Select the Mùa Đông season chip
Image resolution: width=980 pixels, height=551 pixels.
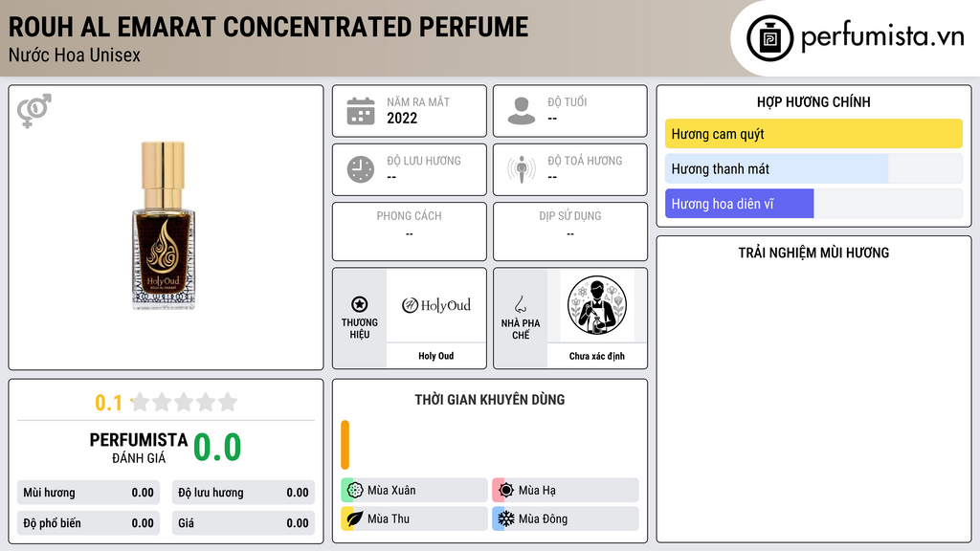click(566, 518)
